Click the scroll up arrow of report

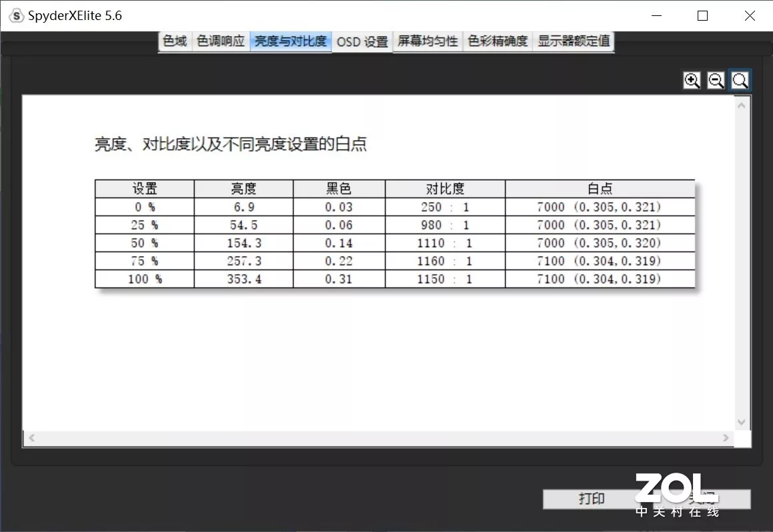741,105
